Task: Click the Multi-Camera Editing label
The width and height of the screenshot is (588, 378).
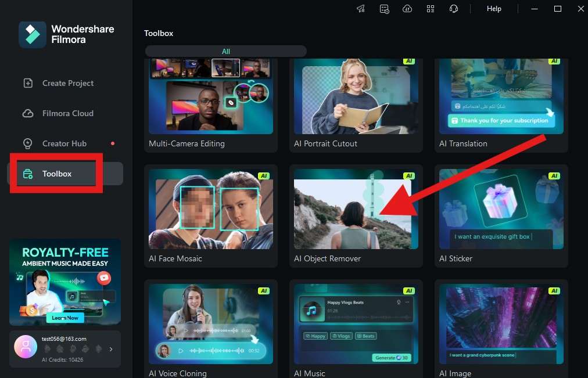Action: pyautogui.click(x=187, y=143)
